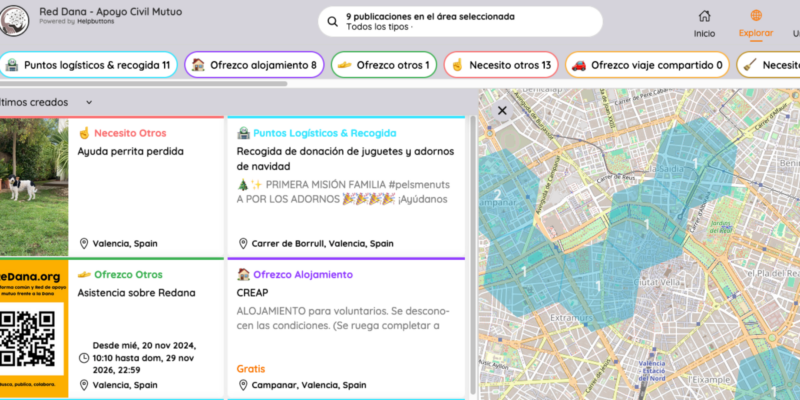Toggle the Ofrezco alojamiento filter chip

[254, 65]
